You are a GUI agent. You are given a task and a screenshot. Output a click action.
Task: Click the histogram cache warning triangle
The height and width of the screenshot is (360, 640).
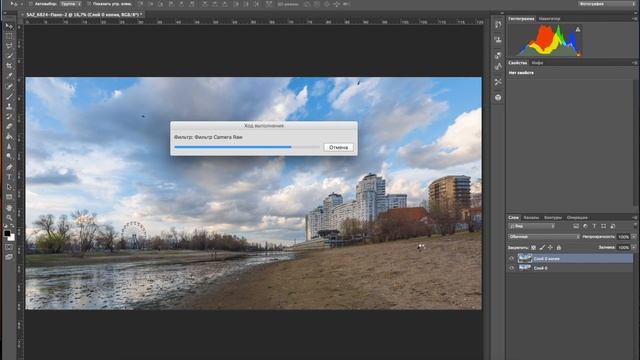[578, 29]
